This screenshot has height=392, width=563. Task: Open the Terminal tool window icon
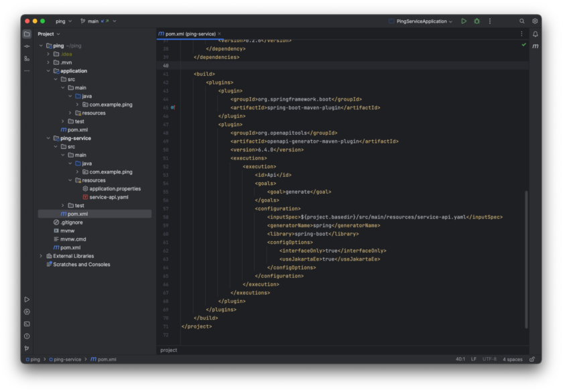[x=27, y=324]
